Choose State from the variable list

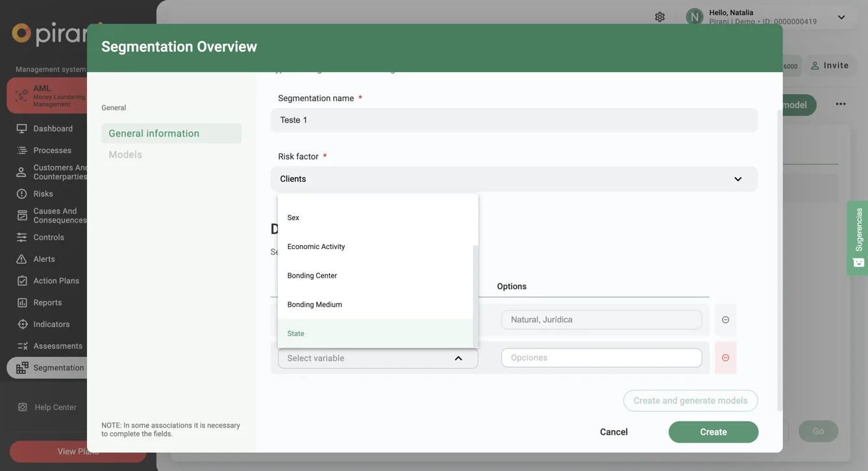coord(296,333)
